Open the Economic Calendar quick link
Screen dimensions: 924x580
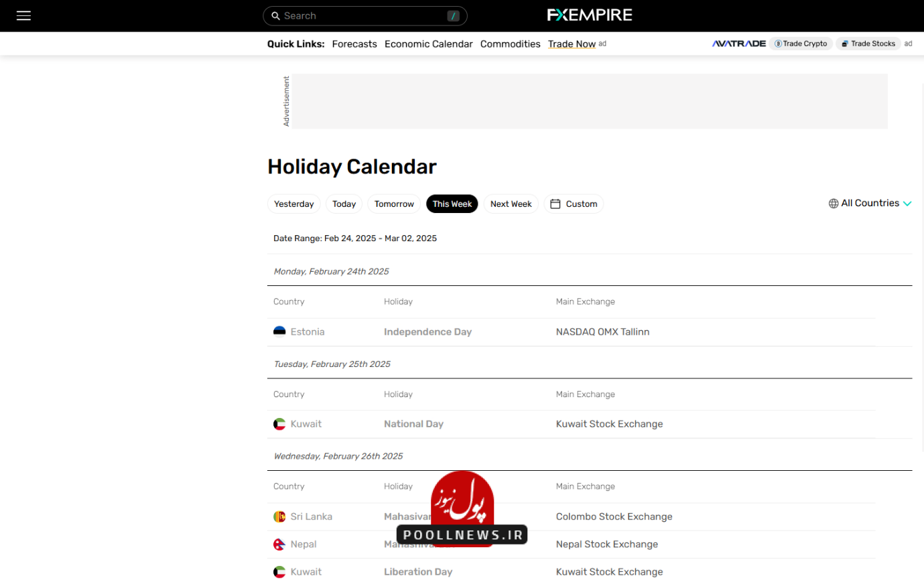click(429, 44)
